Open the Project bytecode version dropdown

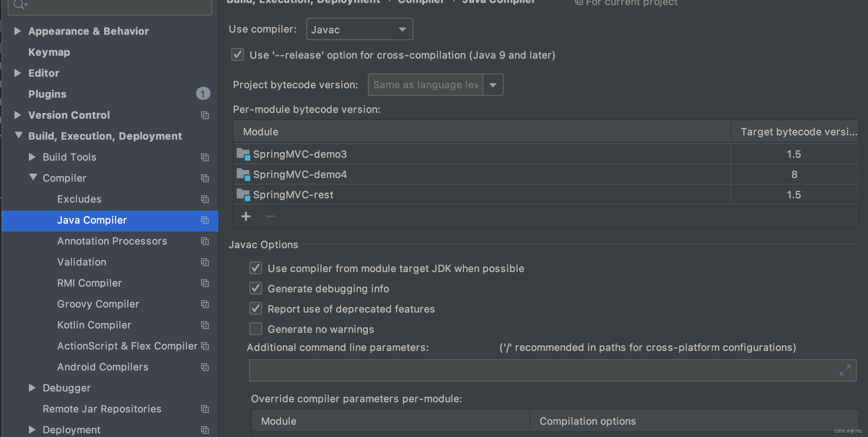pyautogui.click(x=493, y=84)
